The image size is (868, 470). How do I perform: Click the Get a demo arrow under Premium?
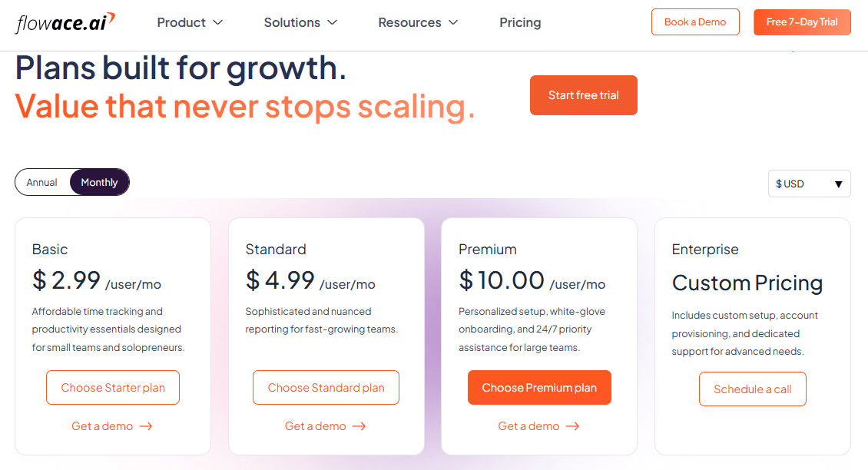coord(538,425)
